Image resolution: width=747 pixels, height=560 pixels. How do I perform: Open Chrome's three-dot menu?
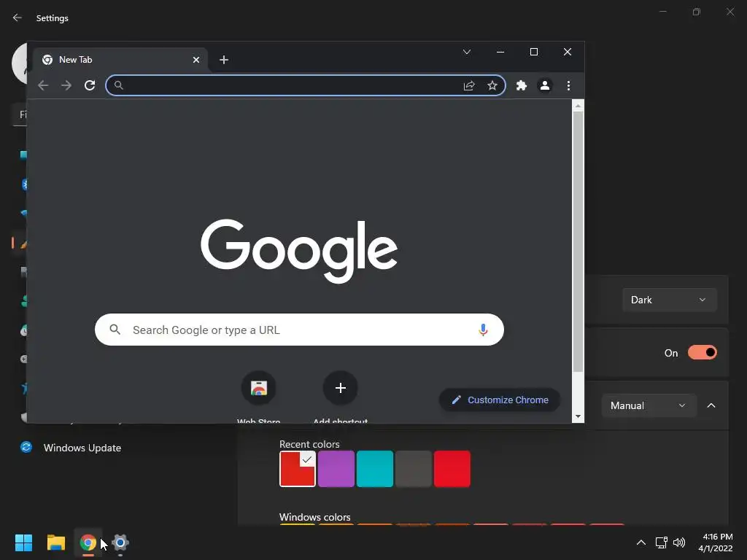(568, 85)
